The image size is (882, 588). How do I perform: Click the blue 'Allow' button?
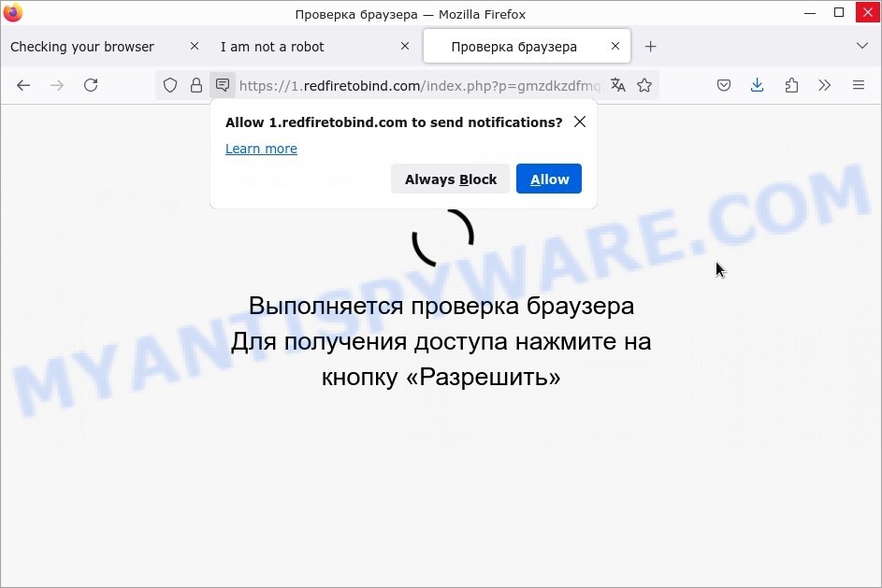(x=549, y=179)
